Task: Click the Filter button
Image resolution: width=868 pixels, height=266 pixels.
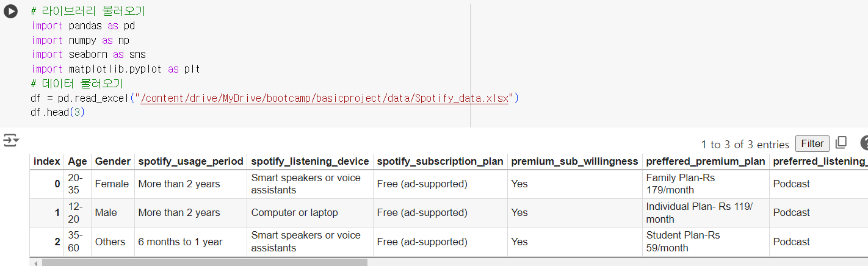Action: coord(812,143)
